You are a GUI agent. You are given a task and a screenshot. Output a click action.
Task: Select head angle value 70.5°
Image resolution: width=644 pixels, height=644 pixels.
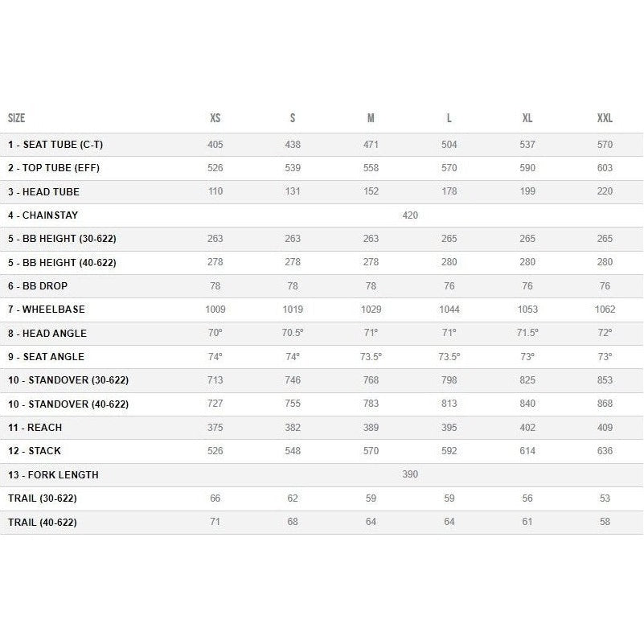pos(293,333)
